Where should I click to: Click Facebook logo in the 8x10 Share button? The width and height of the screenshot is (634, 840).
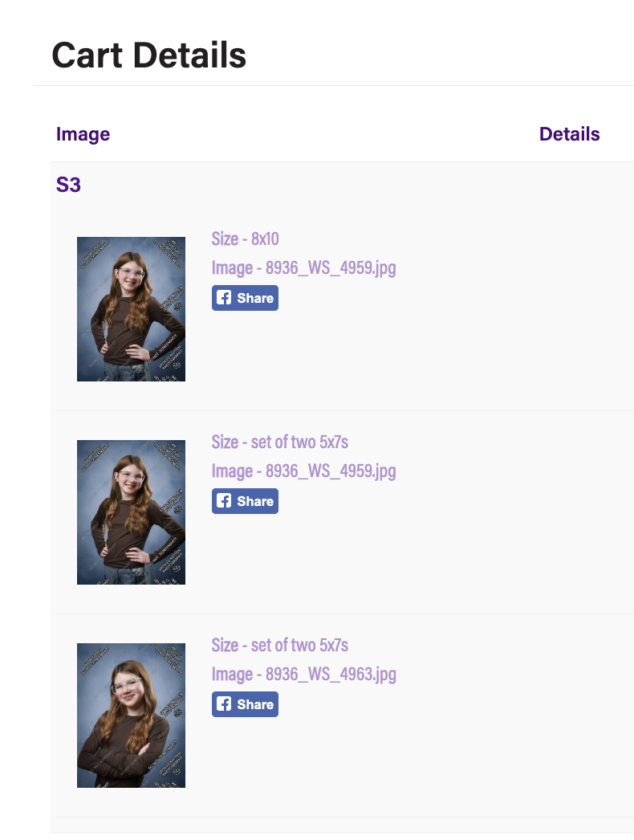click(x=225, y=298)
